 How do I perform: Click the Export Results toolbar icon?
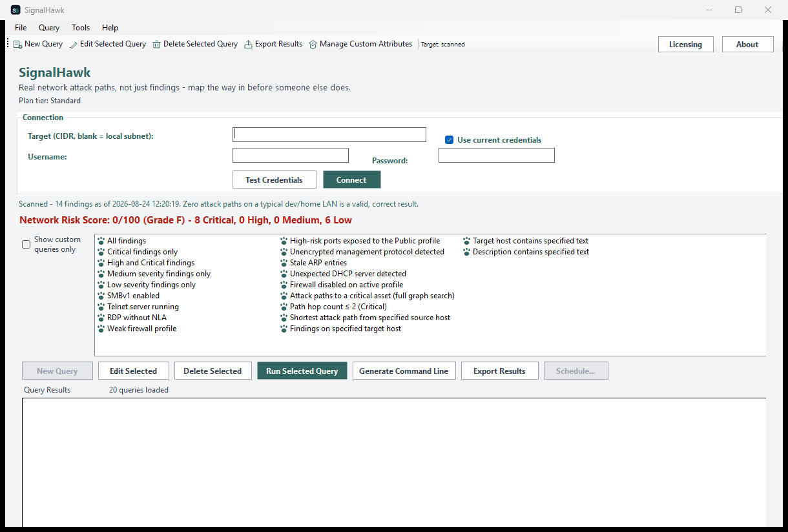(248, 45)
